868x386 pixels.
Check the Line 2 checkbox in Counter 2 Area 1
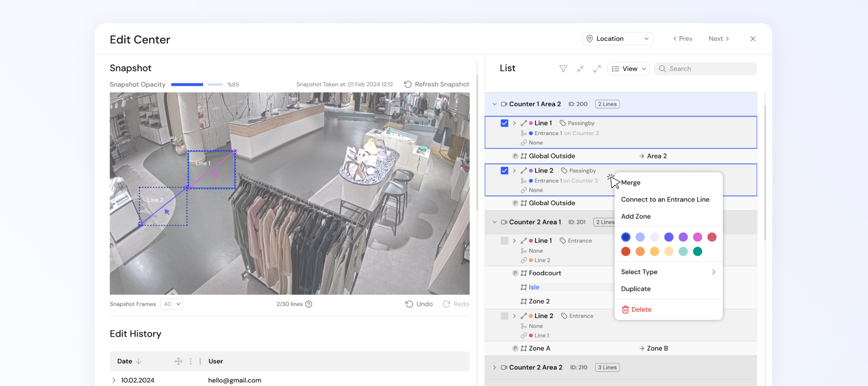pos(505,316)
